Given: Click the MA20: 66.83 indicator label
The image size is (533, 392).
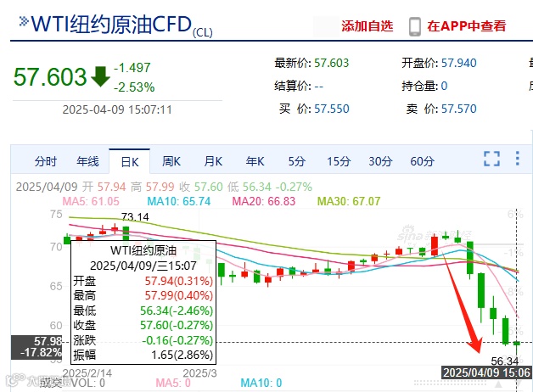Looking at the screenshot, I should 264,201.
